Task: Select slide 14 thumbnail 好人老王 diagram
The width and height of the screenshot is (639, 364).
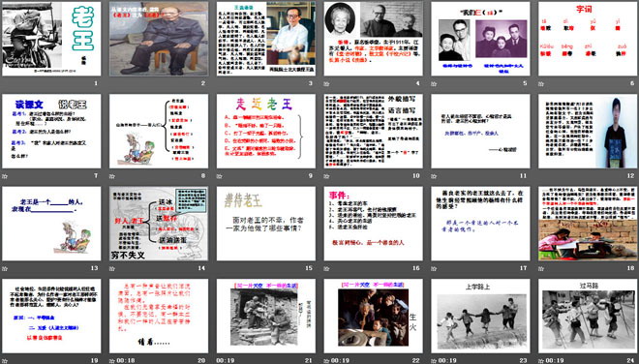Action: 159,224
